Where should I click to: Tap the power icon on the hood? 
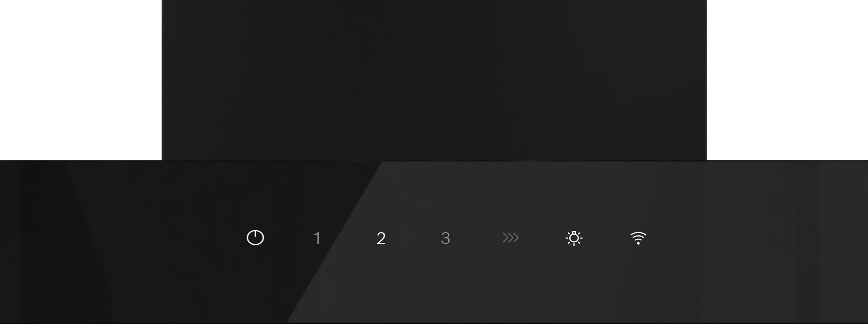point(255,238)
